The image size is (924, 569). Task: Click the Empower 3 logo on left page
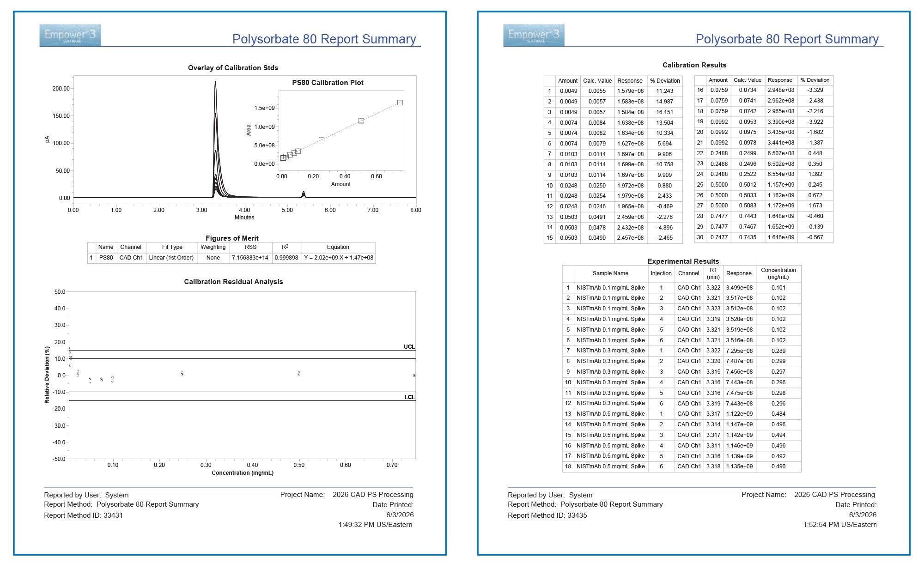pos(70,35)
